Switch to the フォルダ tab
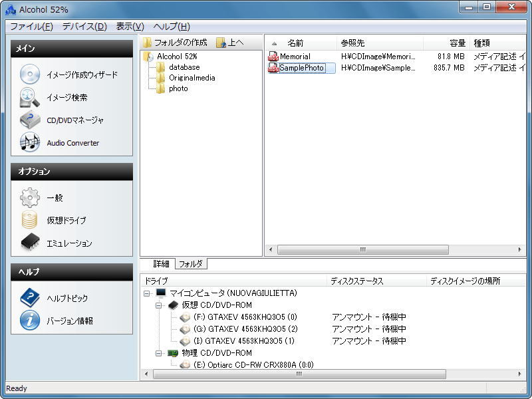 click(191, 263)
